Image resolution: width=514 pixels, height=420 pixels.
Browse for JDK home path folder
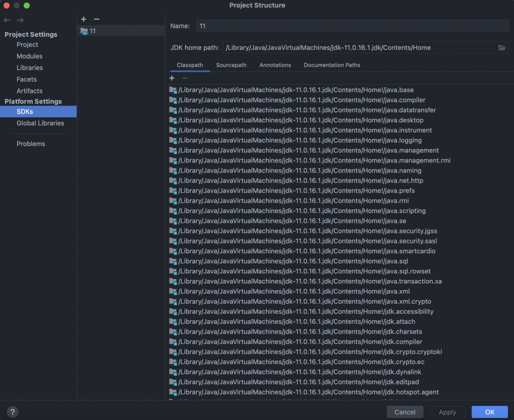click(502, 48)
